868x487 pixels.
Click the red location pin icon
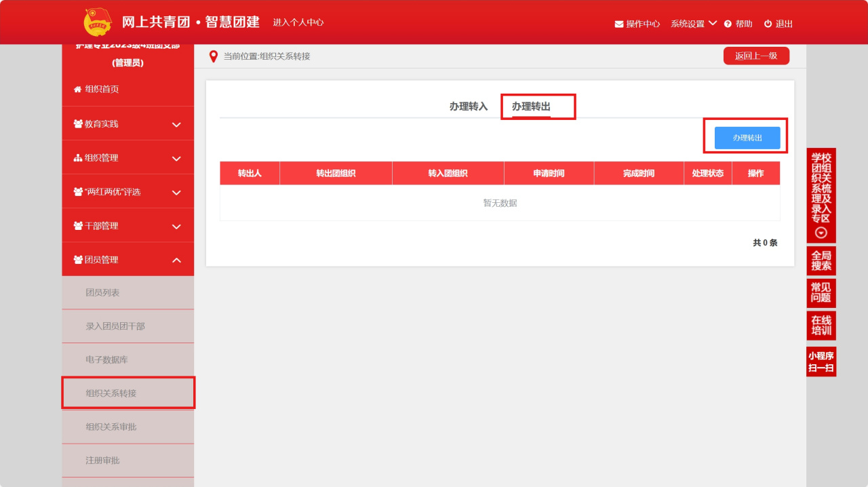pos(214,56)
